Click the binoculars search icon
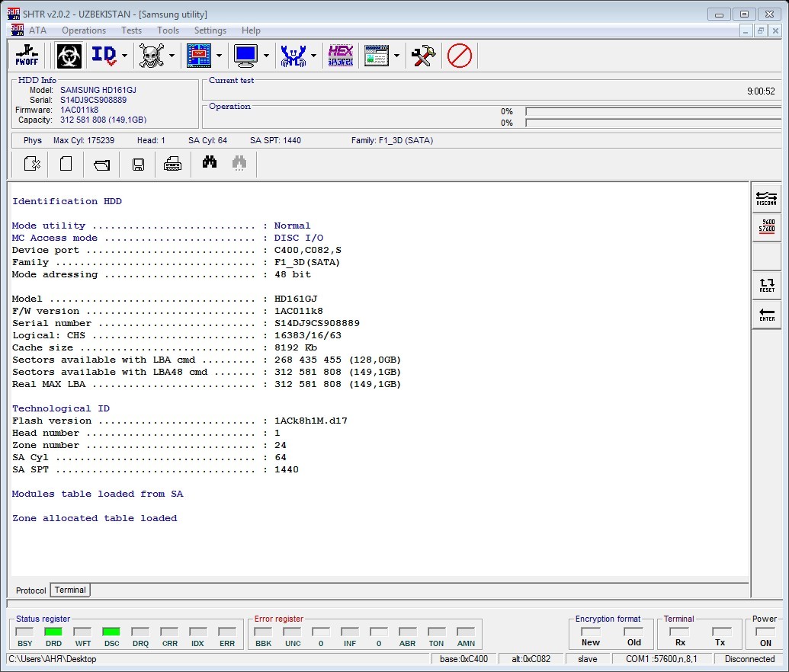789x672 pixels. click(x=210, y=163)
